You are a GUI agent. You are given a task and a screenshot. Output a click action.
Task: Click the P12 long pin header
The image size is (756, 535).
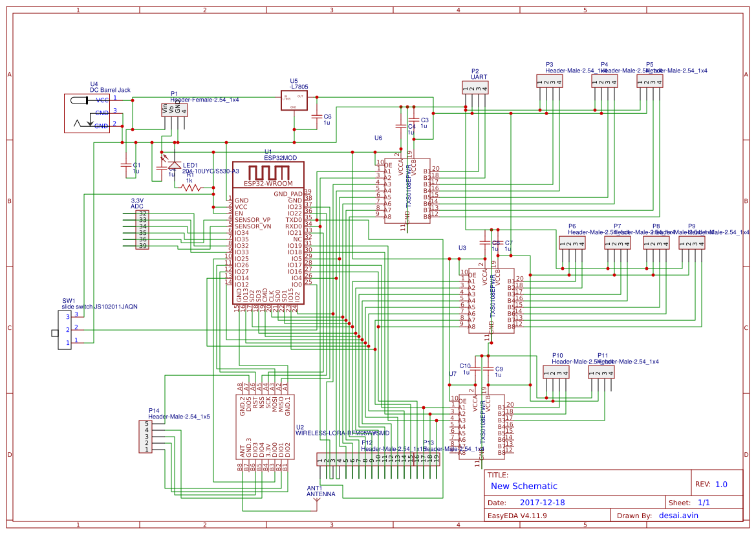[x=378, y=459]
